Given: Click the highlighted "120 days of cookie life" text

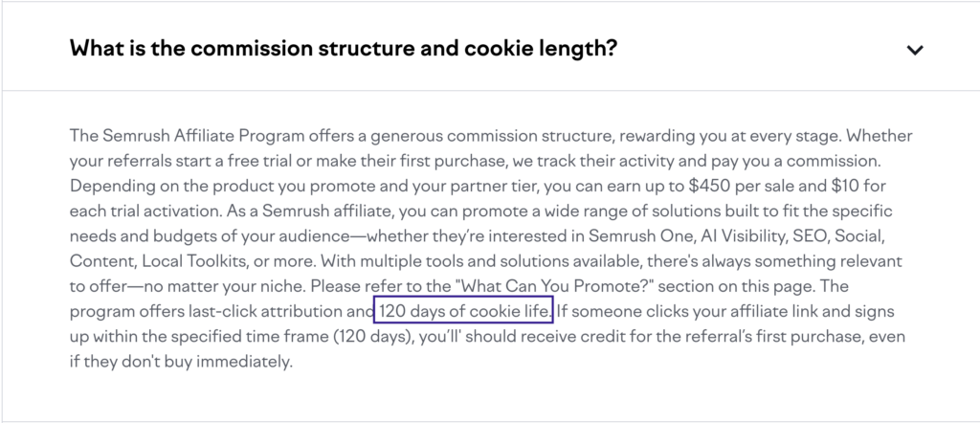Looking at the screenshot, I should (x=463, y=311).
